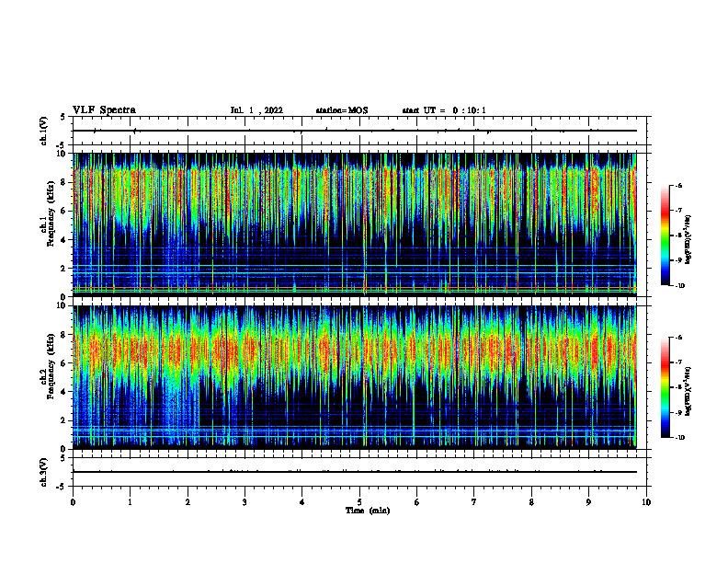Click the "start UT = 0:10:1" text
Screen dimensions: 728x563
coord(444,110)
